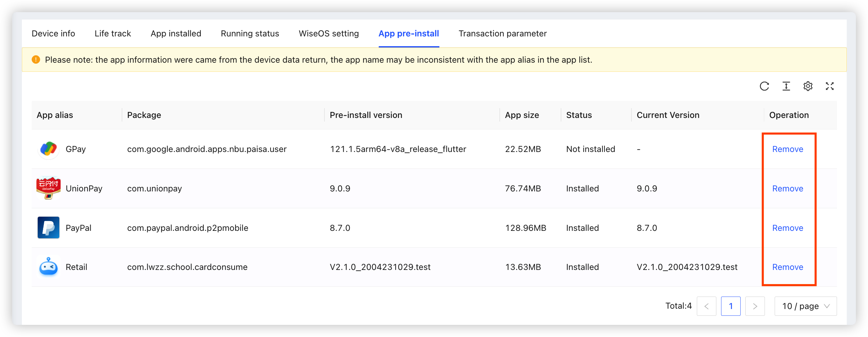
Task: Open the App installed tab
Action: click(x=176, y=33)
